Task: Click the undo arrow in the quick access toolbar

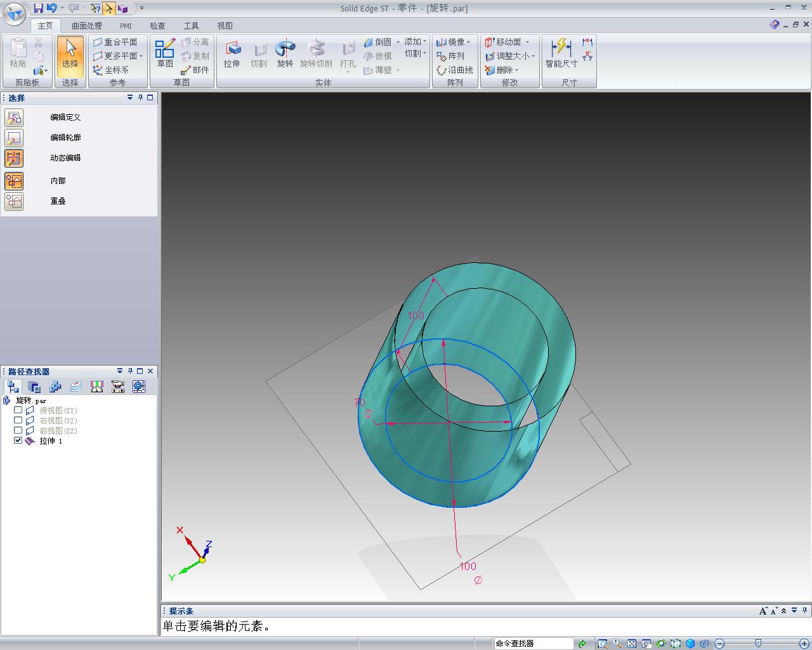Action: coord(52,8)
